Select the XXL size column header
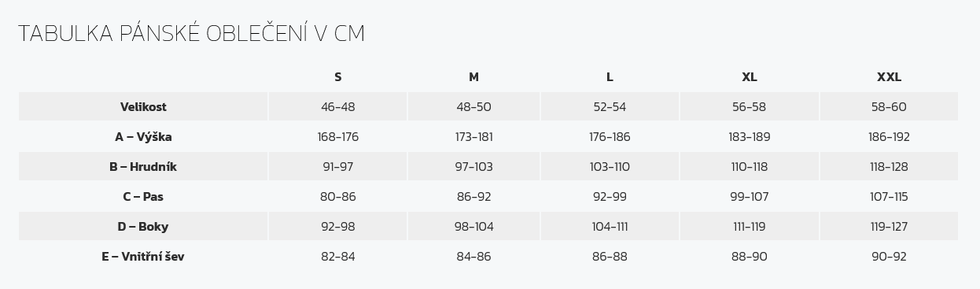The height and width of the screenshot is (289, 980). pos(889,77)
